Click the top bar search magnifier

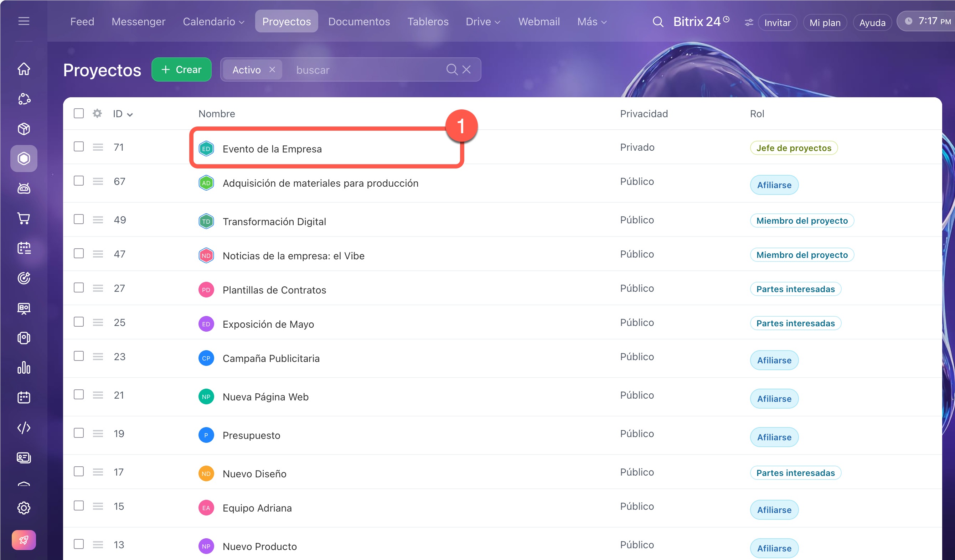click(658, 22)
